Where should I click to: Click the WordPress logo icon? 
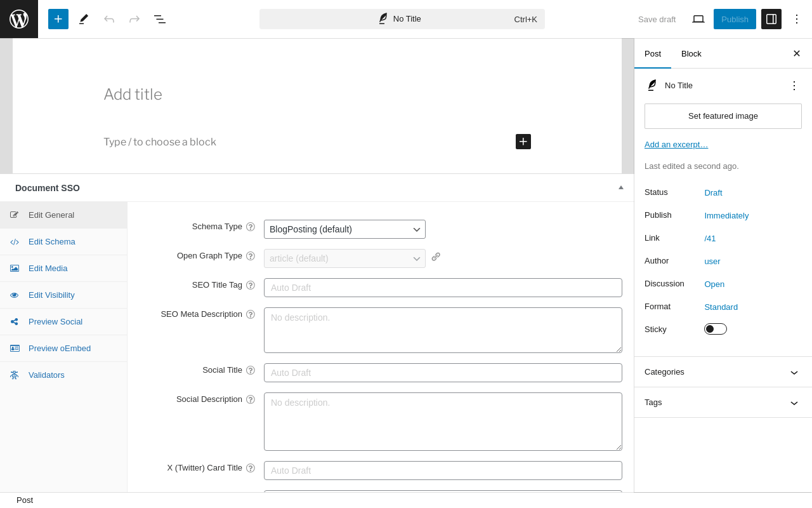pos(19,19)
